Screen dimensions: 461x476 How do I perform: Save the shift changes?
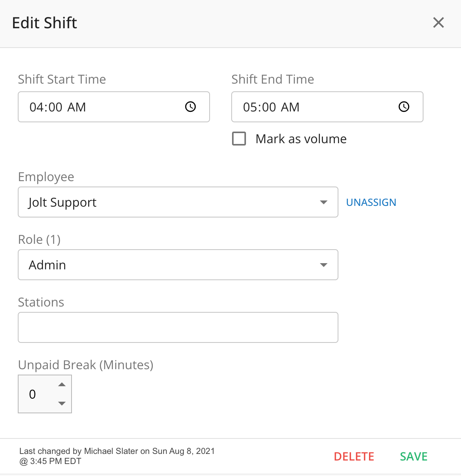point(413,457)
